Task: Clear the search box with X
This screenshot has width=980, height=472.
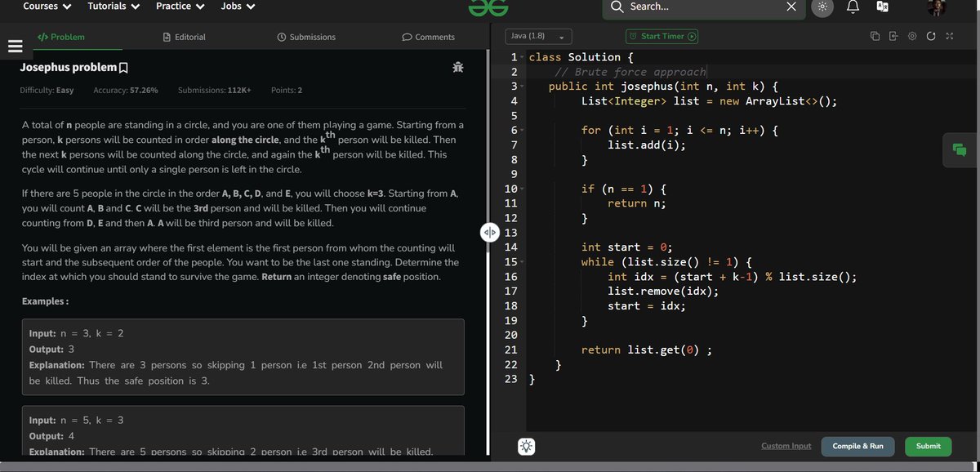Action: point(791,7)
